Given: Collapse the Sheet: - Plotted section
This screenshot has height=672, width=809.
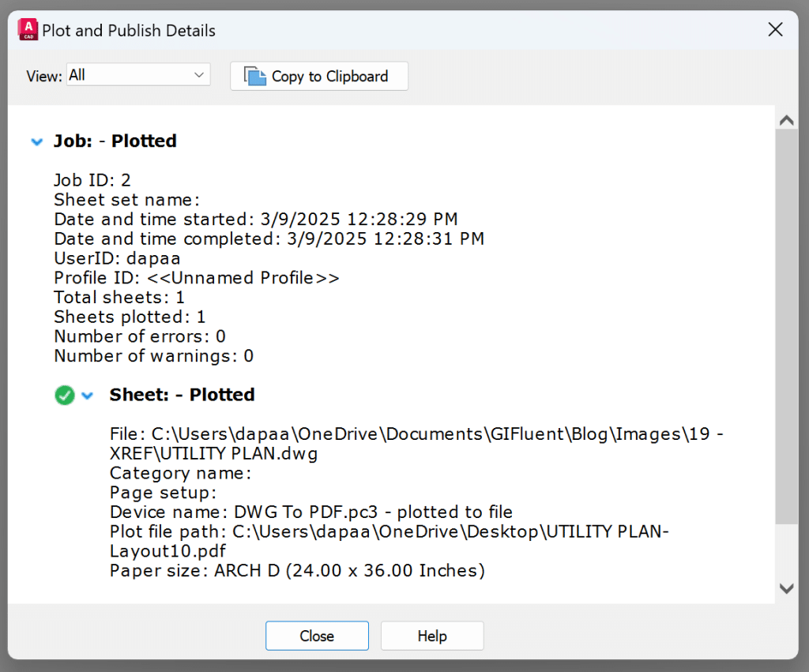Looking at the screenshot, I should (87, 395).
